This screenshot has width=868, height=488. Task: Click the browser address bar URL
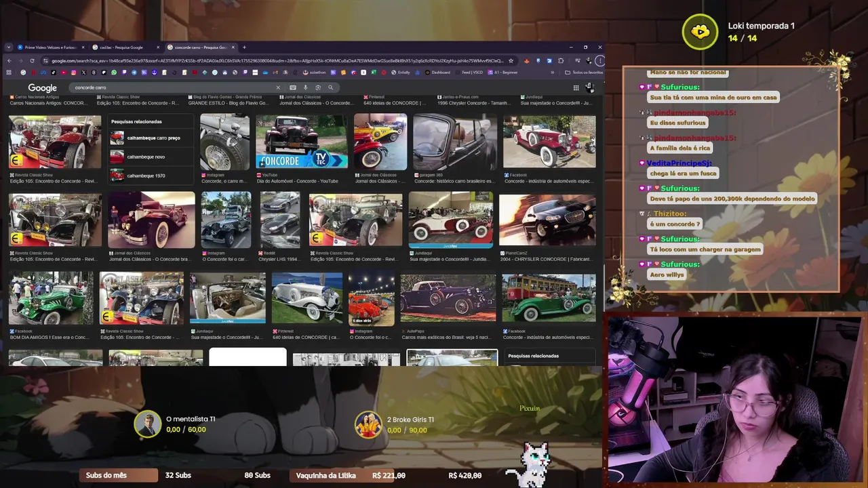click(277, 60)
